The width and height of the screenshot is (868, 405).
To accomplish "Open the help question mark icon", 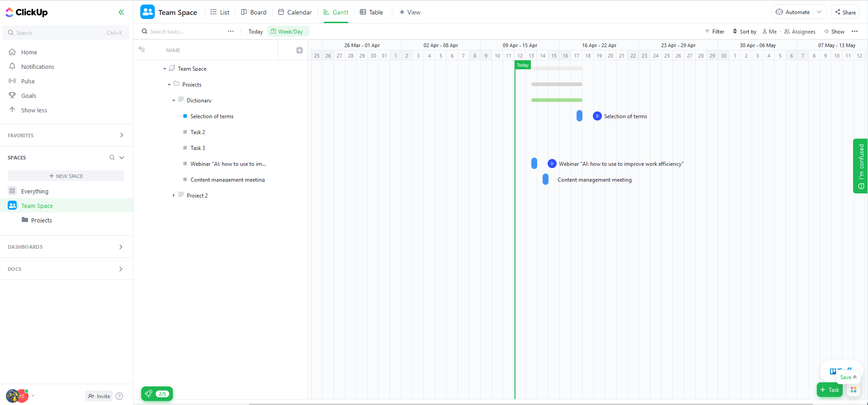I will 119,396.
